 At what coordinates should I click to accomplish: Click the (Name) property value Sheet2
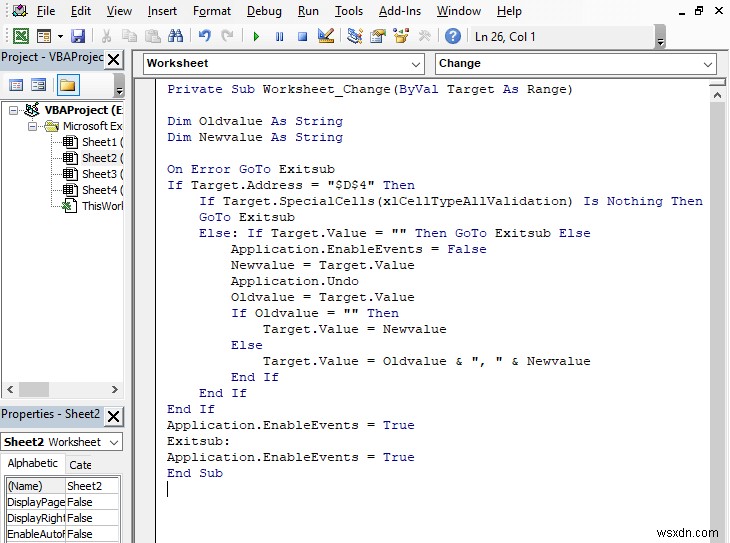tap(92, 486)
